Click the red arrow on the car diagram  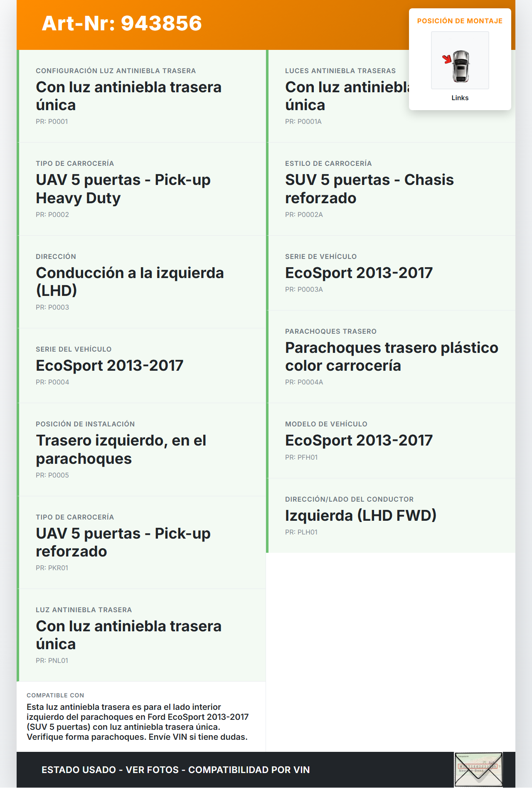point(447,59)
